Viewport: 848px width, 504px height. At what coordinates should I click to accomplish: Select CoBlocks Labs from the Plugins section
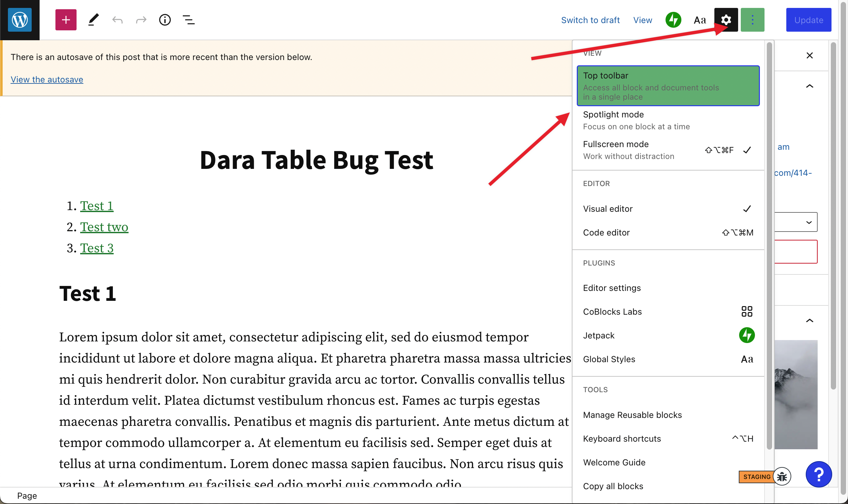tap(612, 311)
